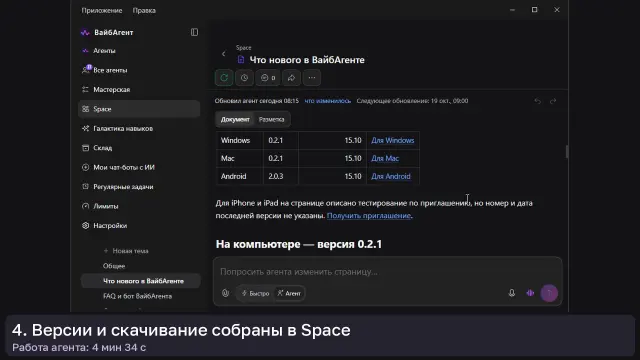Screen dimensions: 640x360
Task: Click the page title 'Что нового в ВайбАгенте'
Action: click(307, 60)
